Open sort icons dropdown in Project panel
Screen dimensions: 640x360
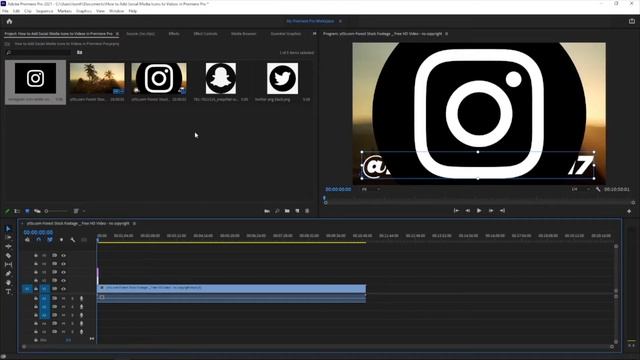click(78, 211)
